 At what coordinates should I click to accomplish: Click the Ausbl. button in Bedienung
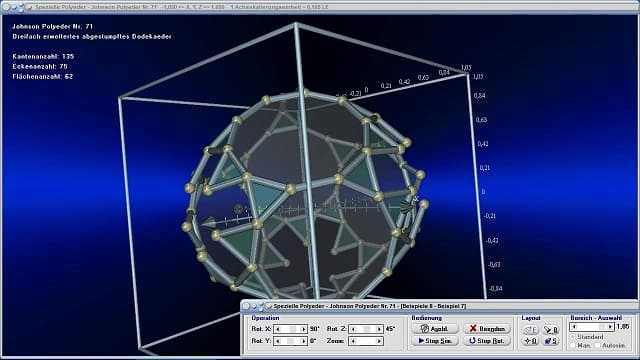pyautogui.click(x=435, y=329)
